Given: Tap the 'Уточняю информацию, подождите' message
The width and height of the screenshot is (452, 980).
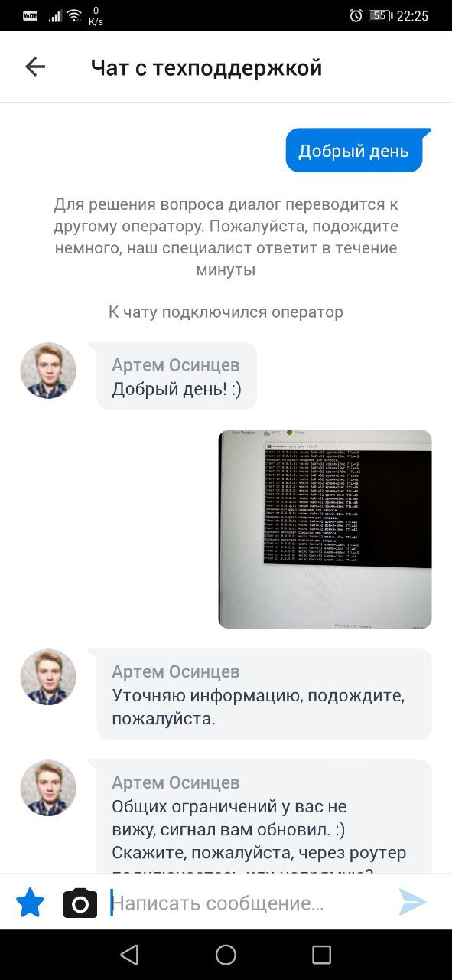Looking at the screenshot, I should (x=265, y=694).
